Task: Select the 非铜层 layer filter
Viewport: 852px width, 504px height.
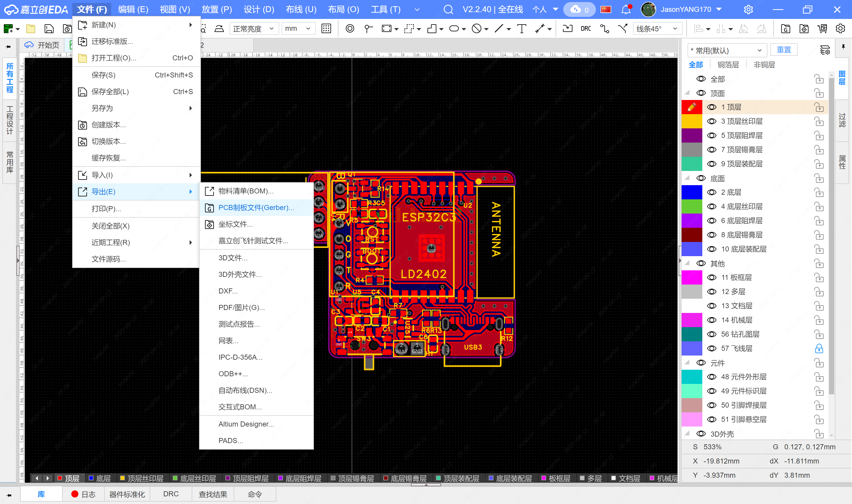Action: click(x=764, y=65)
